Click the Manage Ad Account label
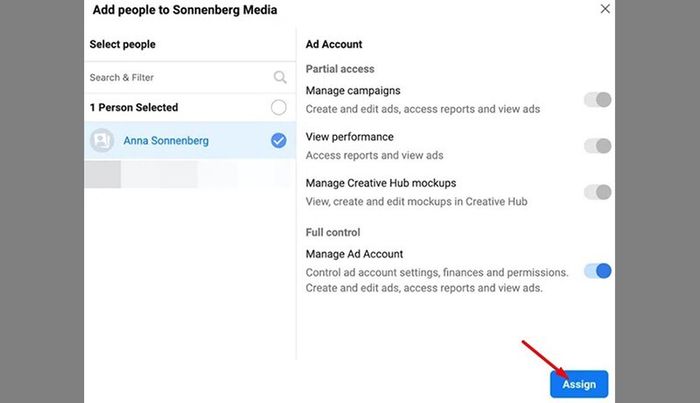700x403 pixels. click(x=354, y=254)
